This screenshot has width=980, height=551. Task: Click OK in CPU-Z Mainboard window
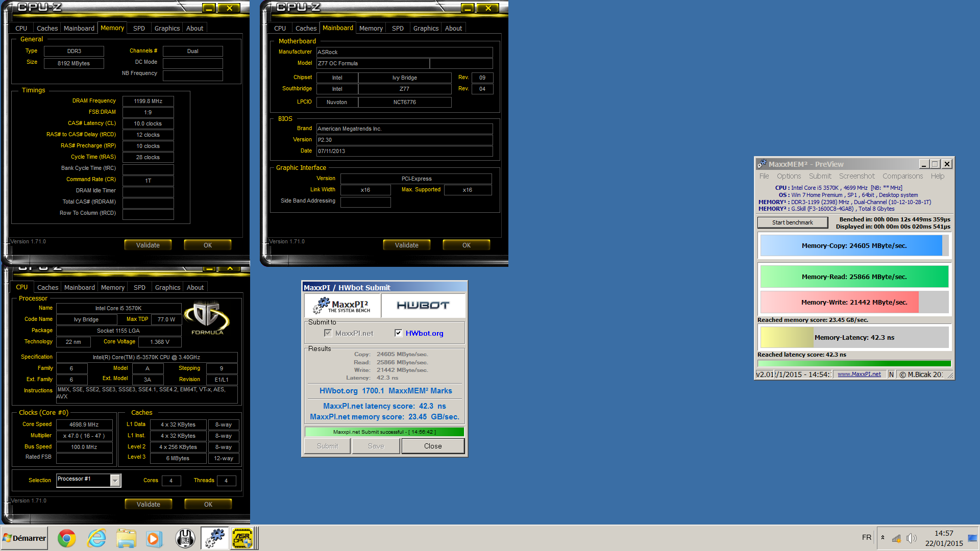click(x=467, y=245)
